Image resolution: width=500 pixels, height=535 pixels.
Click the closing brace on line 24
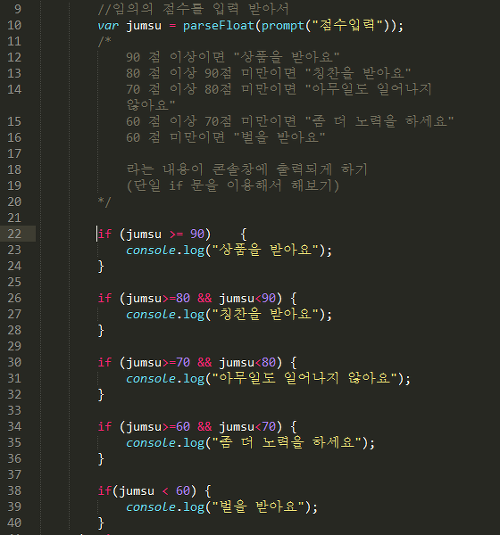[x=101, y=266]
